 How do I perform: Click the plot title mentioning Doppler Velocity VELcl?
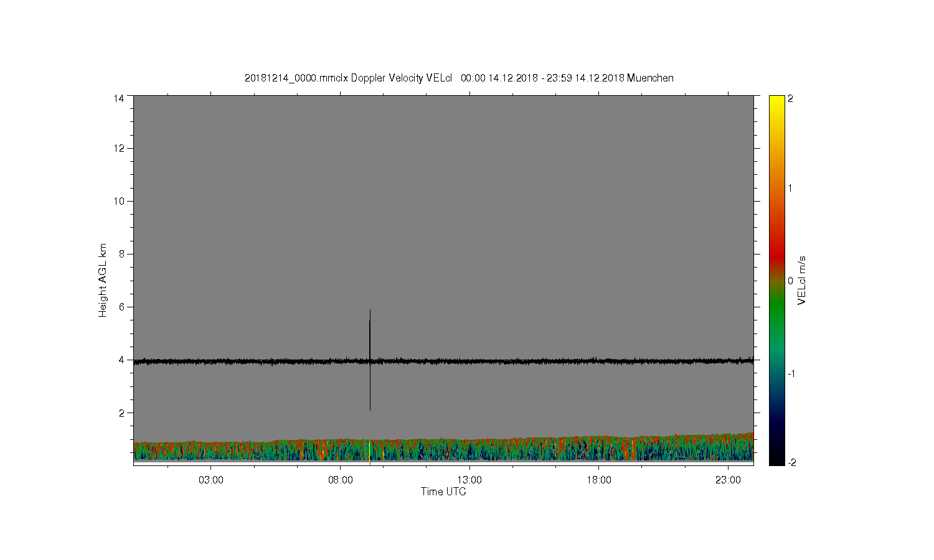[x=459, y=78]
